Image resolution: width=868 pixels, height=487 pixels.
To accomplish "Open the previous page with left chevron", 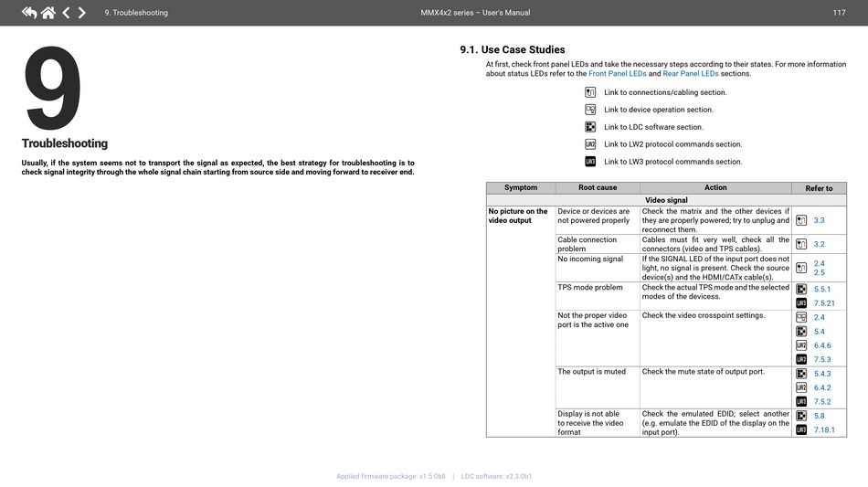I will coord(66,12).
